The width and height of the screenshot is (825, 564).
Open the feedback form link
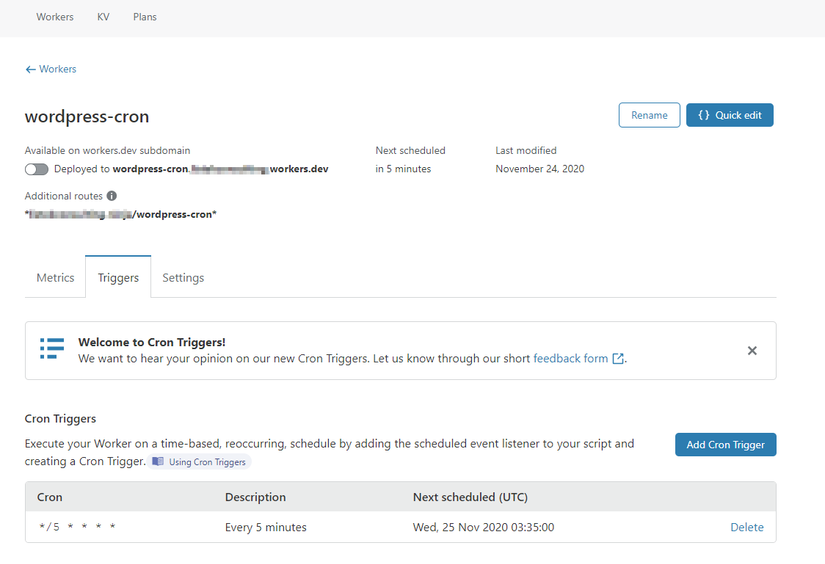pos(570,358)
